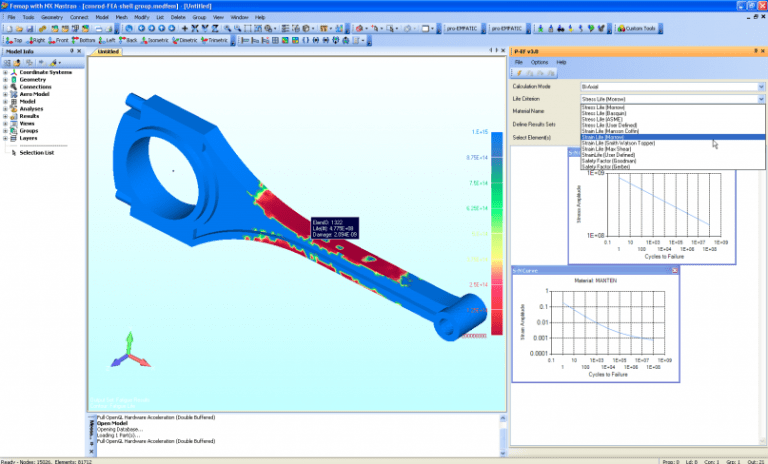Switch to Dimetric view

(x=185, y=40)
